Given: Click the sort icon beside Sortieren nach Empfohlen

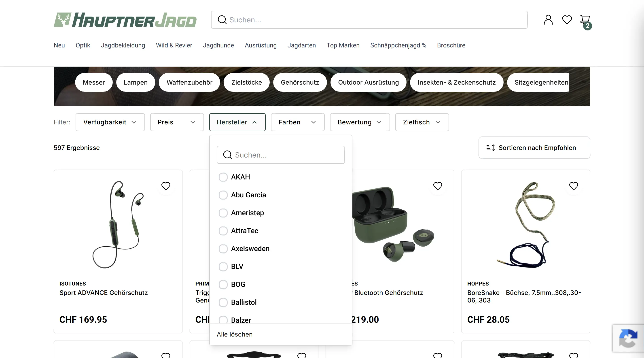Looking at the screenshot, I should pyautogui.click(x=491, y=148).
